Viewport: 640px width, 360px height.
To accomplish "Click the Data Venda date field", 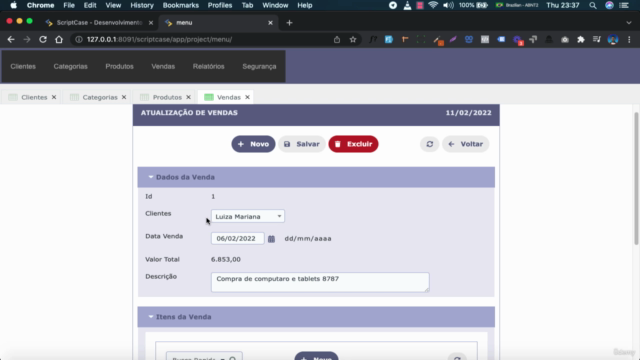I will [x=238, y=238].
